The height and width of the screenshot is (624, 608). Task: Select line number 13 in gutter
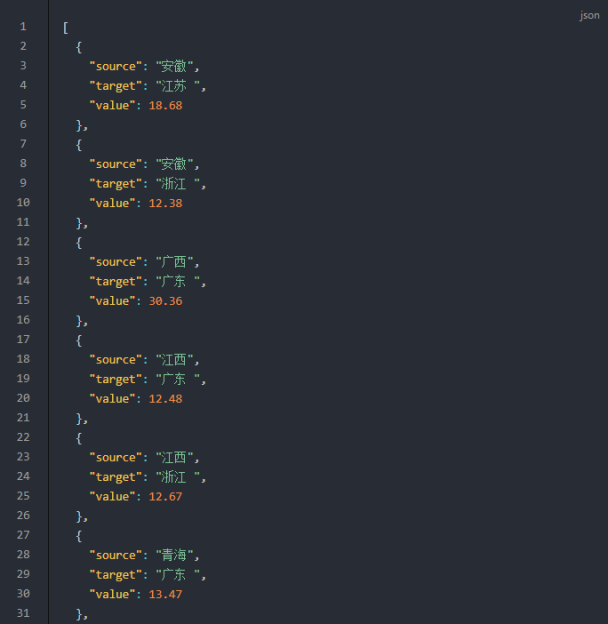[23, 261]
